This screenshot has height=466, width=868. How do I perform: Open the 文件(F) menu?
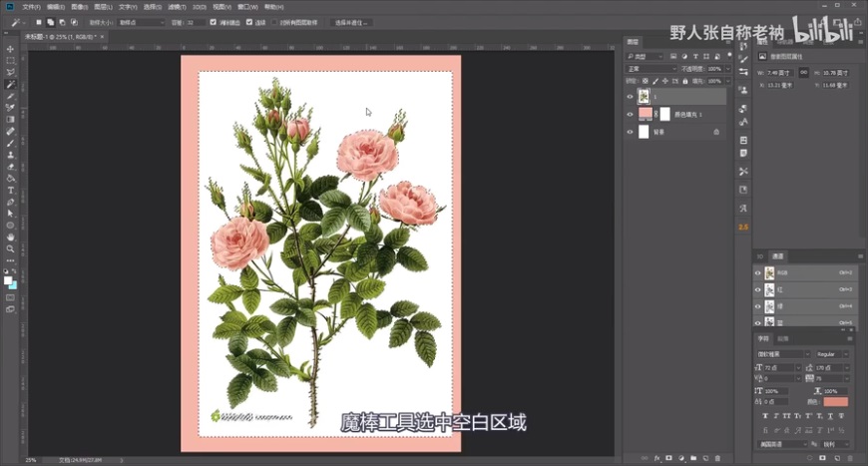(x=31, y=7)
